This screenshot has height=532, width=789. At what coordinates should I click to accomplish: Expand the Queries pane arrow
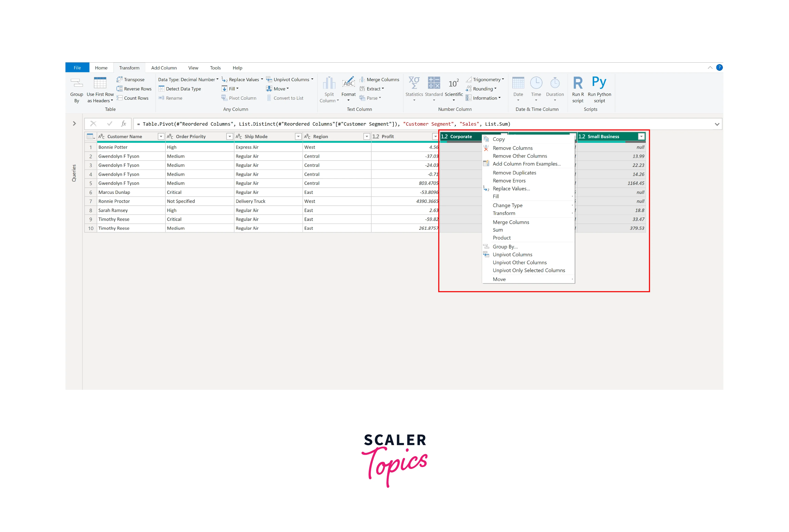coord(74,124)
